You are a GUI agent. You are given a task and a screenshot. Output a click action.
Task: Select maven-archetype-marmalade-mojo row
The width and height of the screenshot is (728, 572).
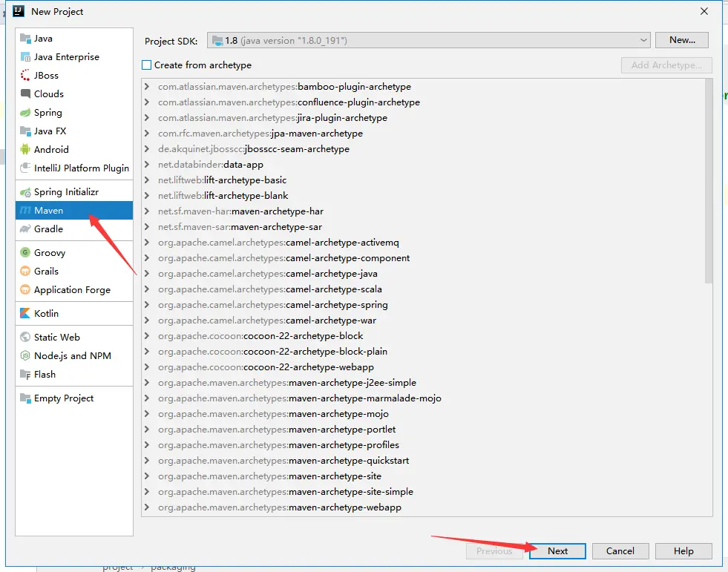click(300, 398)
